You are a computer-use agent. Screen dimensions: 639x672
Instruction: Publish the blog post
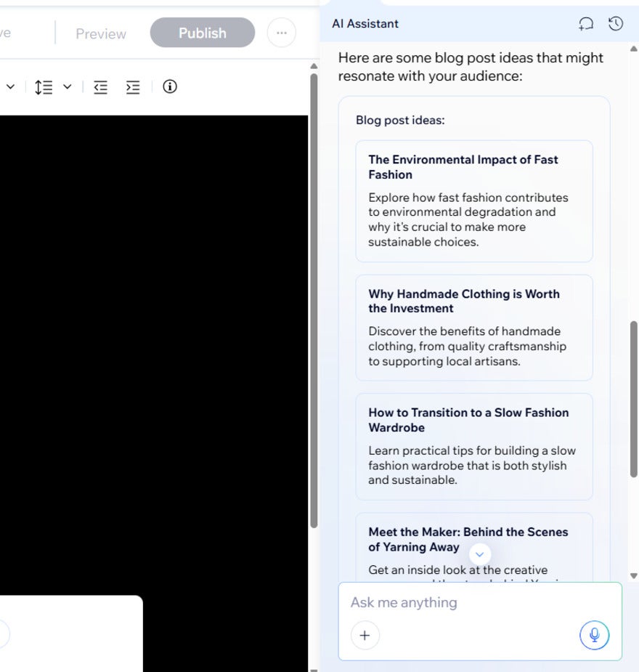tap(203, 33)
